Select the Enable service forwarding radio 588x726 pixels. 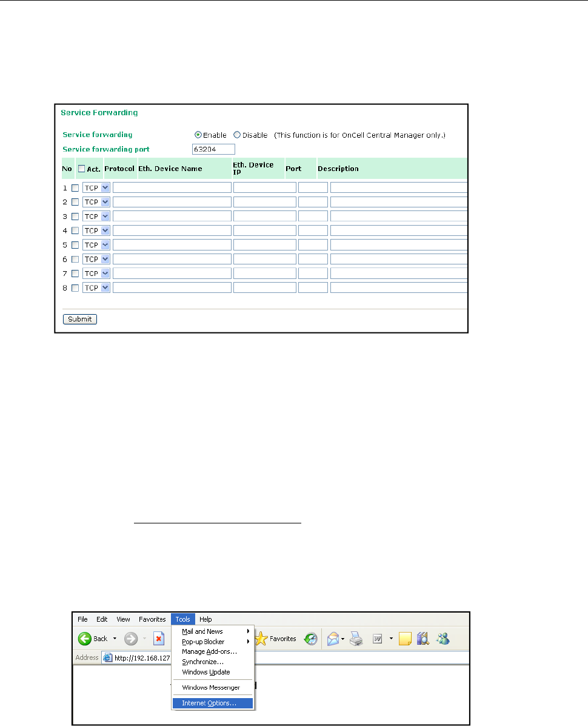pyautogui.click(x=198, y=135)
